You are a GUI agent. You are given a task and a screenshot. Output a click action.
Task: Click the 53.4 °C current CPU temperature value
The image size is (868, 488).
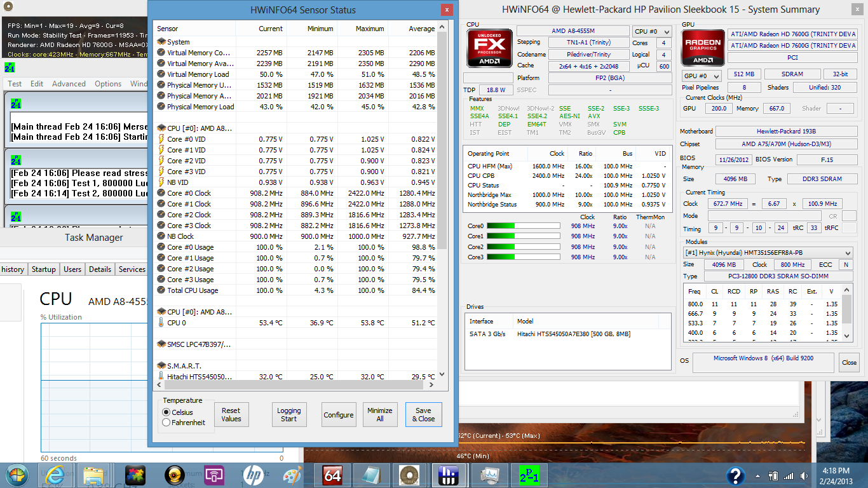click(x=271, y=323)
